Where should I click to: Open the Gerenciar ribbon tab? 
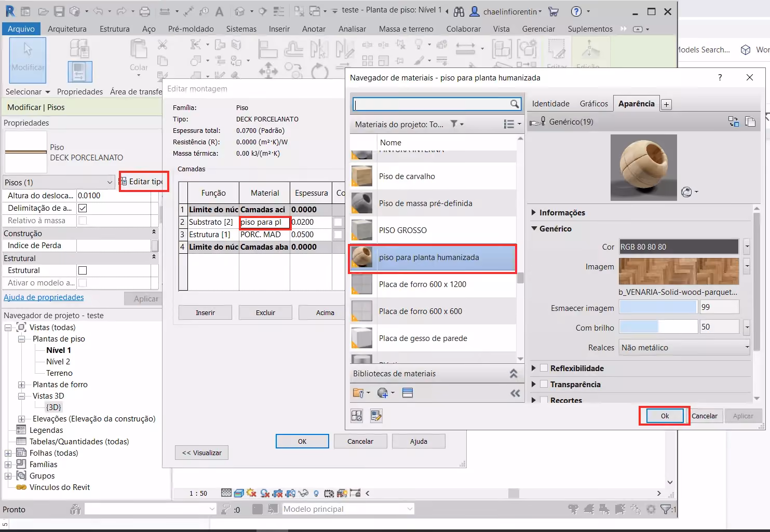pos(538,29)
